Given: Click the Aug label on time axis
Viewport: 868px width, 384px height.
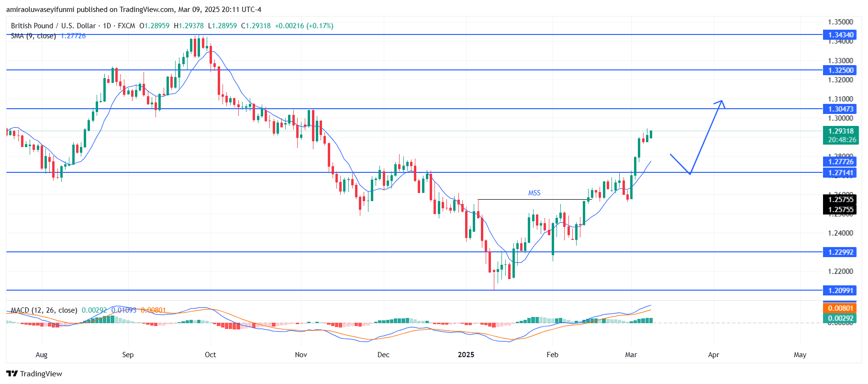Looking at the screenshot, I should coord(42,355).
